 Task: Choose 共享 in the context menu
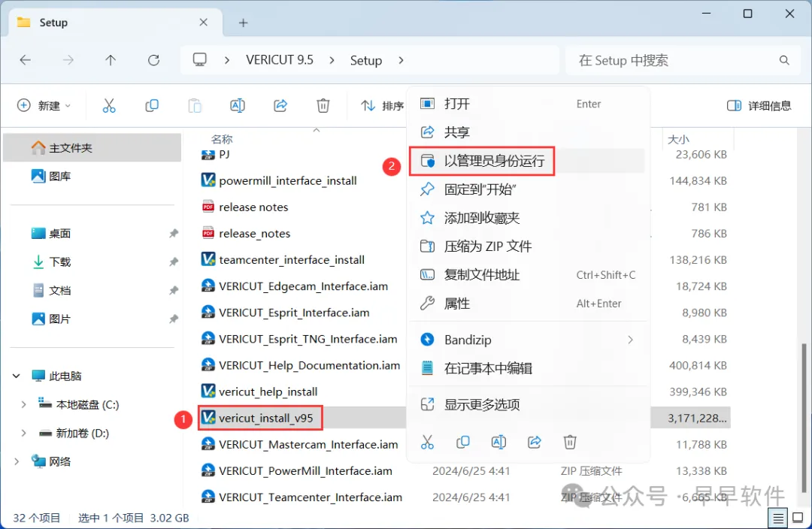click(x=528, y=132)
